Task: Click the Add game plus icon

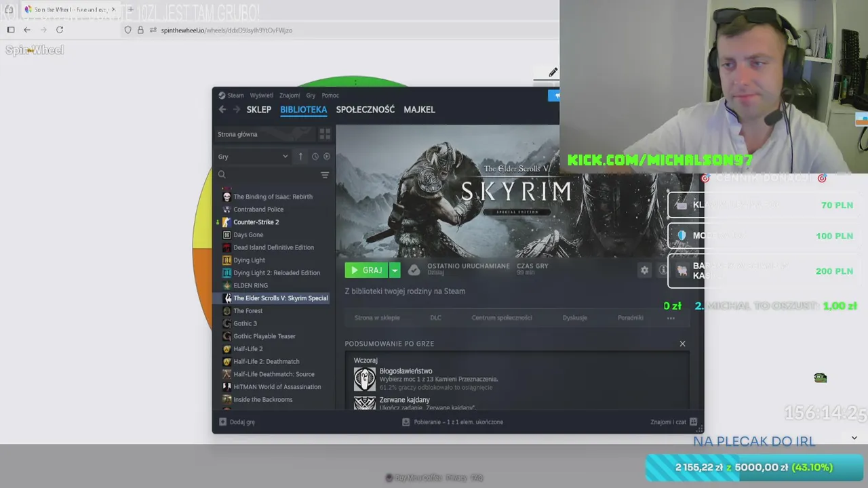Action: tap(222, 422)
